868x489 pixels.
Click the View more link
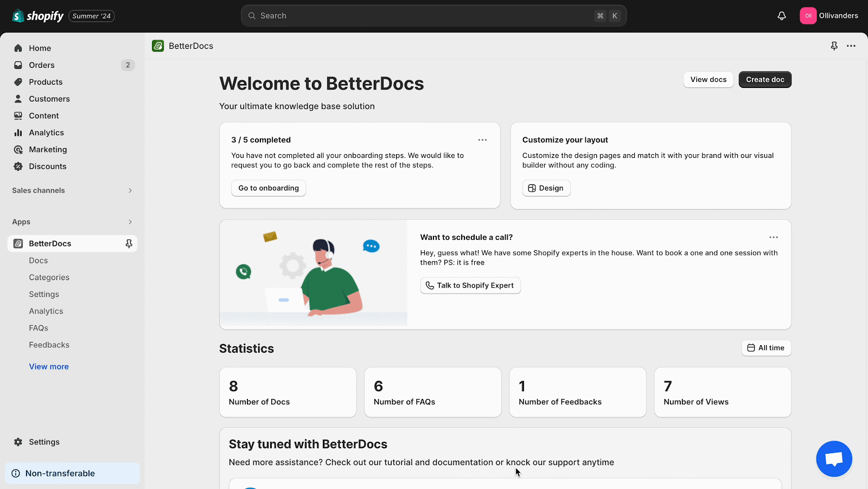click(x=49, y=367)
